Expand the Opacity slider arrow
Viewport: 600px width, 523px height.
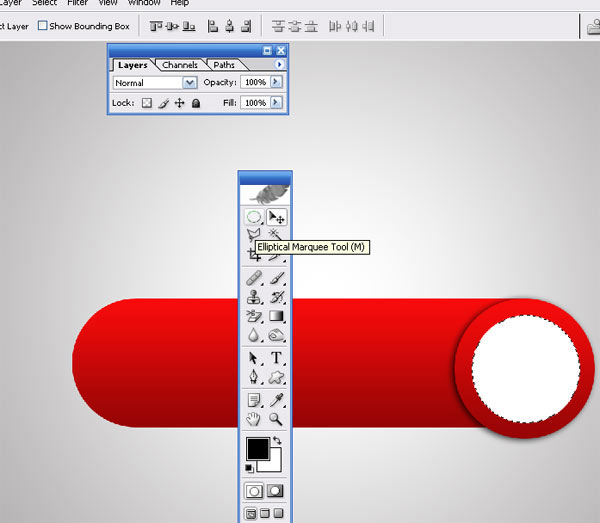(x=276, y=83)
